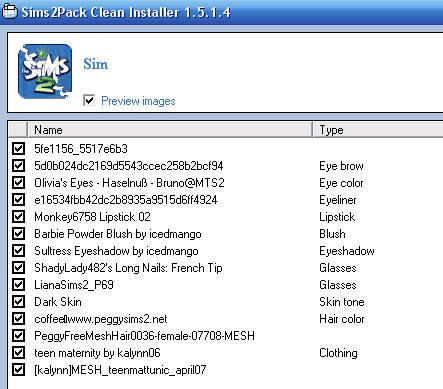Select the LianaSims2_P69 row
The height and width of the screenshot is (389, 443).
coord(225,285)
